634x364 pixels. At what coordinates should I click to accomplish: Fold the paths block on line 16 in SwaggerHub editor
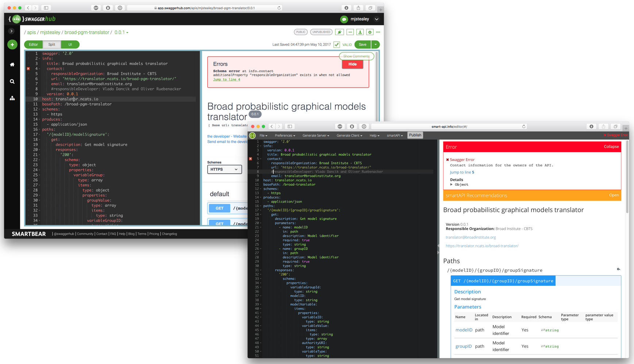(39, 129)
